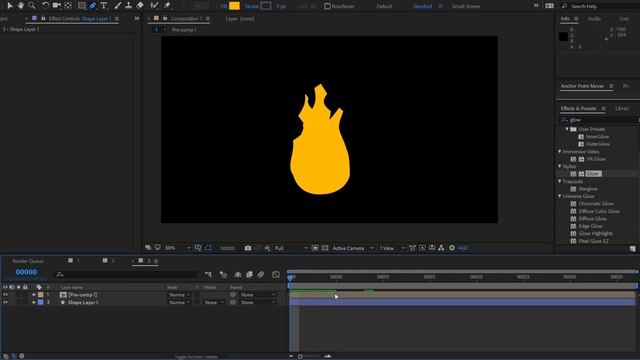
Task: Open the Full resolution dropdown
Action: (x=291, y=248)
